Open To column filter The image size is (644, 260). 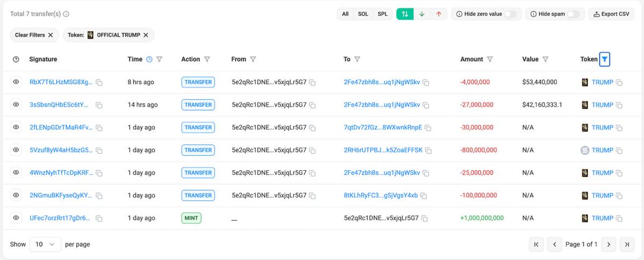click(x=357, y=59)
